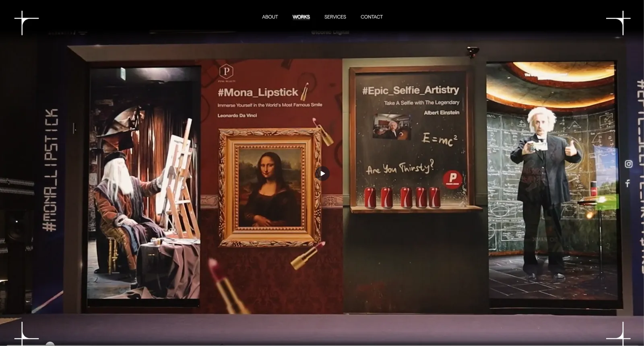Open the CONTACT page
The image size is (644, 346).
point(372,17)
